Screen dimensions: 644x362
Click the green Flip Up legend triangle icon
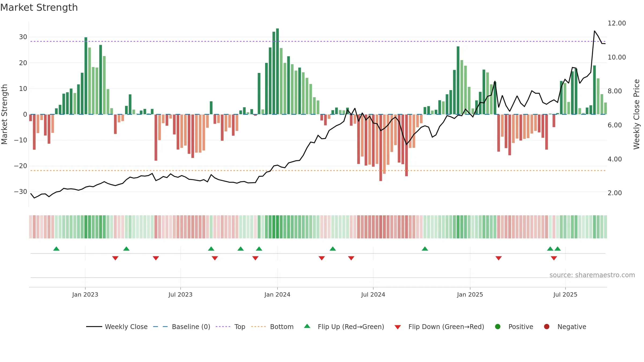307,326
